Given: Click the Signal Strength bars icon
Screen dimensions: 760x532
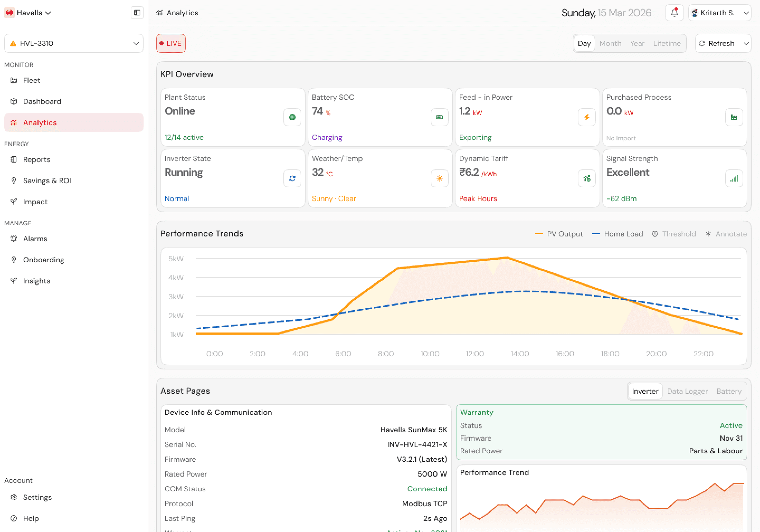Looking at the screenshot, I should coord(734,178).
